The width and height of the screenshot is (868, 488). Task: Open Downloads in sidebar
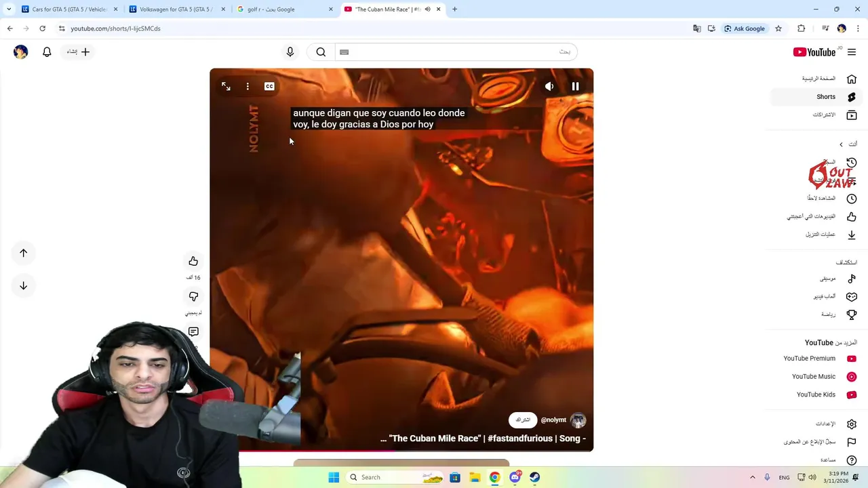coord(816,235)
